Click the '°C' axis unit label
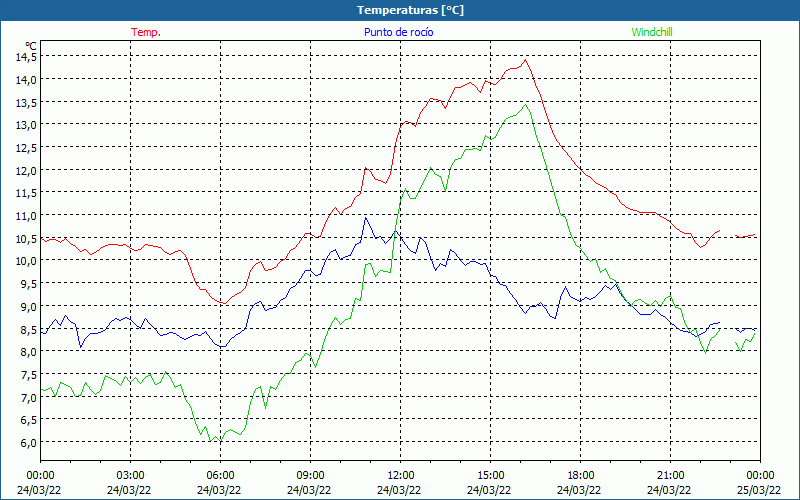Screen dimensions: 800x500 [31, 46]
